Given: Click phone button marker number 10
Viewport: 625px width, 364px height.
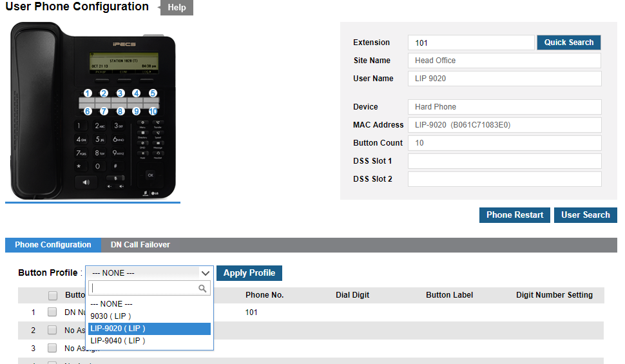Looking at the screenshot, I should [153, 111].
